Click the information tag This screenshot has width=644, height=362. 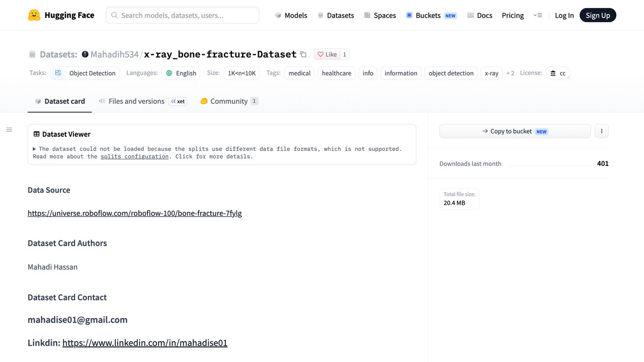[x=401, y=73]
